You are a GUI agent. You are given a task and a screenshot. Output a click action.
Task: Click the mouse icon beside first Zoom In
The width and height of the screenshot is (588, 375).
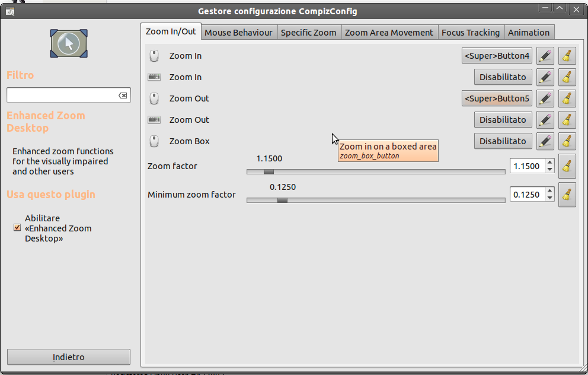154,56
